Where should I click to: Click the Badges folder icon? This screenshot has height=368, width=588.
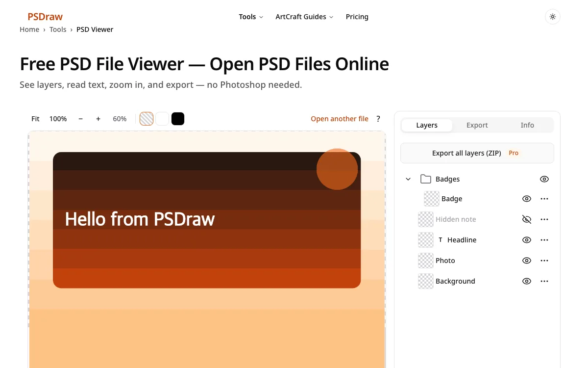coord(426,179)
